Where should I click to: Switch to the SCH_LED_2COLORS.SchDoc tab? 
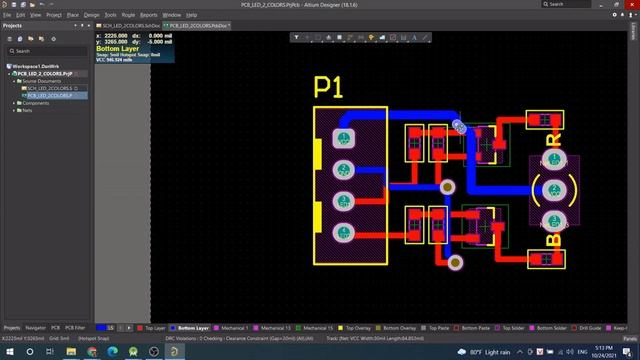128,26
